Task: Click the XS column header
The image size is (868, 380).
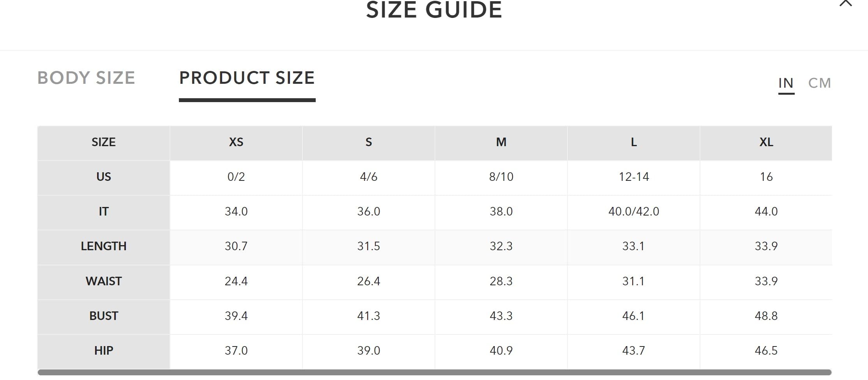Action: click(x=236, y=142)
